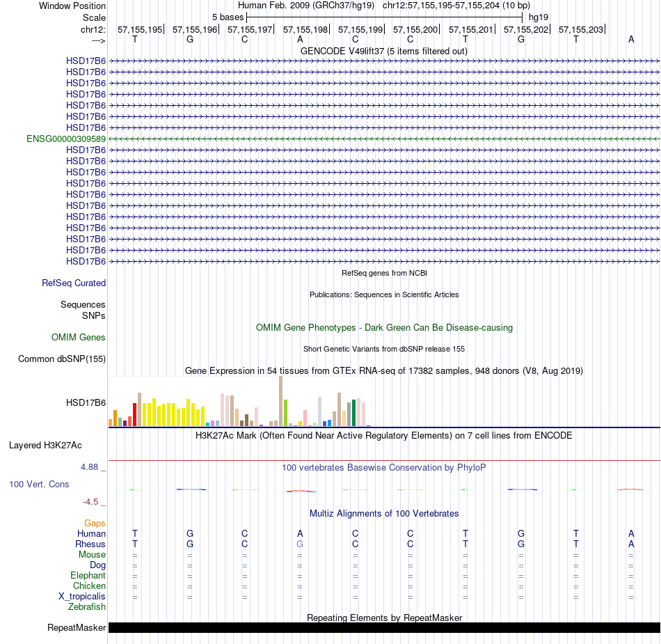Click the black RepeatMasker element bar

click(x=384, y=627)
